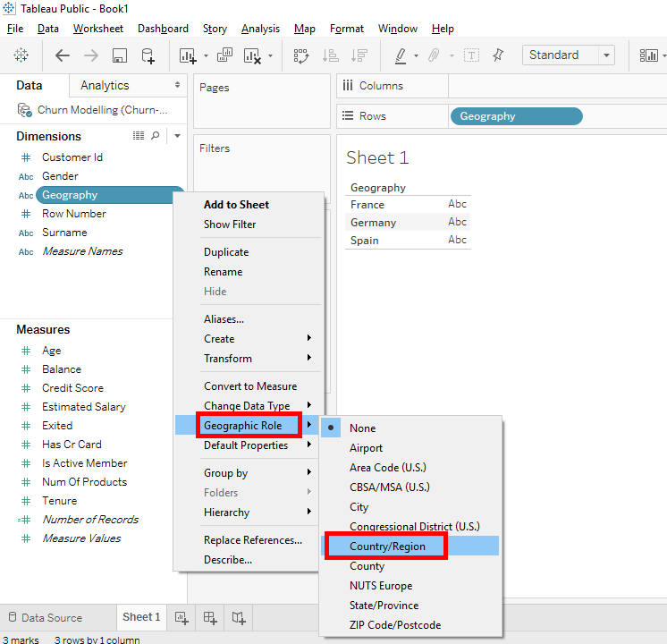Create a new story from bottom tab icons

coord(239,617)
